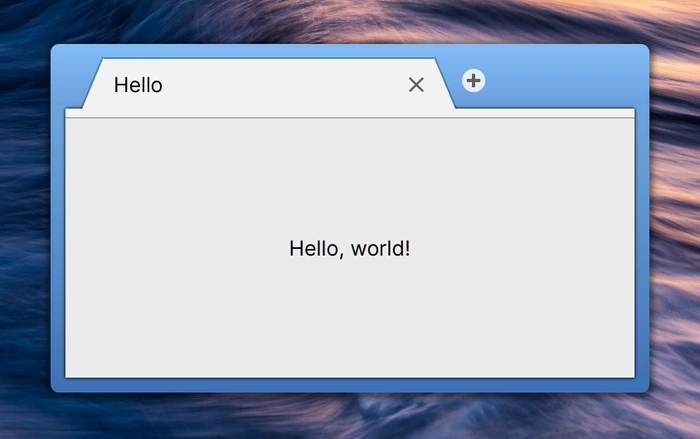Click the empty tab space between Hello and X

click(286, 84)
